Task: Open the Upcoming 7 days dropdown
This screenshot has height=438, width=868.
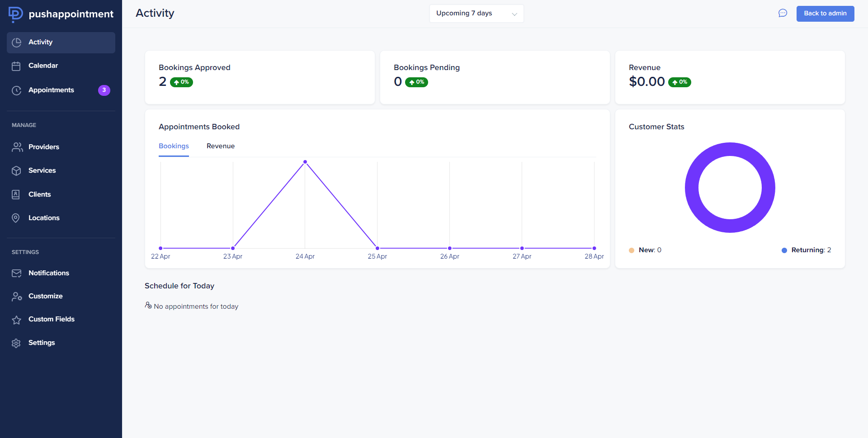Action: point(476,13)
